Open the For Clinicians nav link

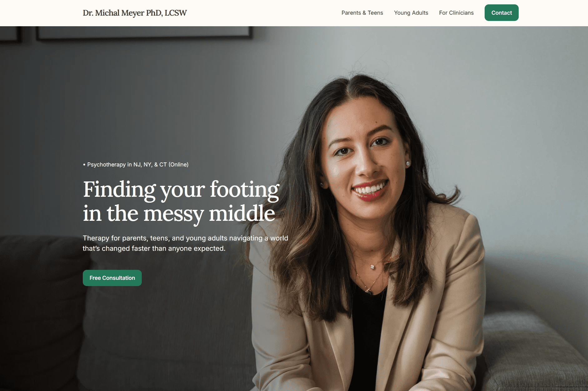(x=456, y=13)
